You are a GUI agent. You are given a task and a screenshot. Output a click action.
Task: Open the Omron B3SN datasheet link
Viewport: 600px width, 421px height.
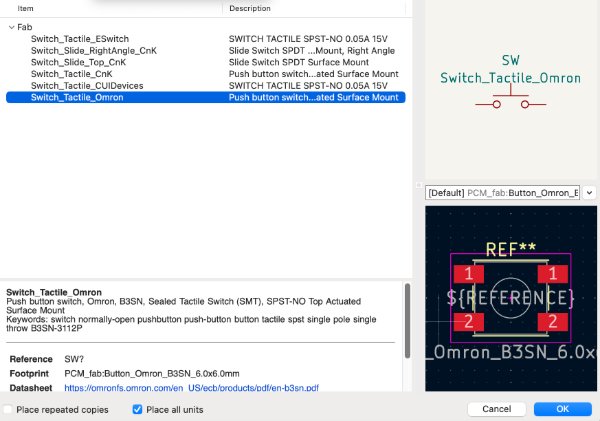[x=191, y=388]
